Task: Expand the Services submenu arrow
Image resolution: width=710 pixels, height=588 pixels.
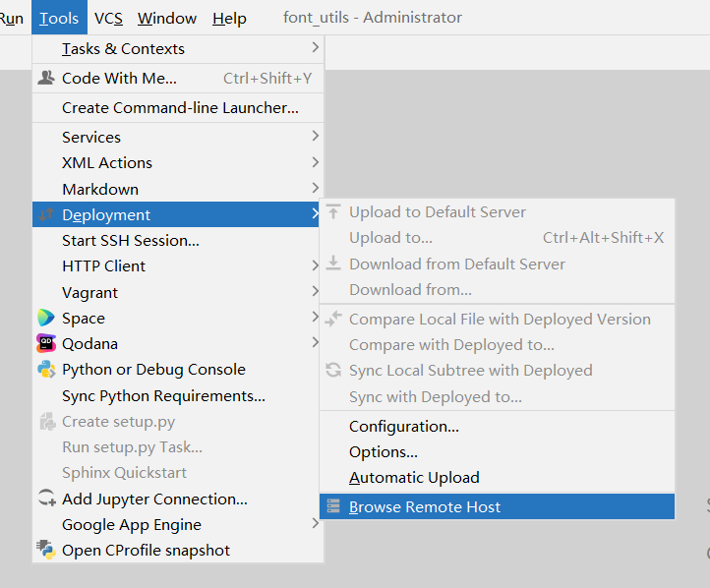Action: pyautogui.click(x=316, y=136)
